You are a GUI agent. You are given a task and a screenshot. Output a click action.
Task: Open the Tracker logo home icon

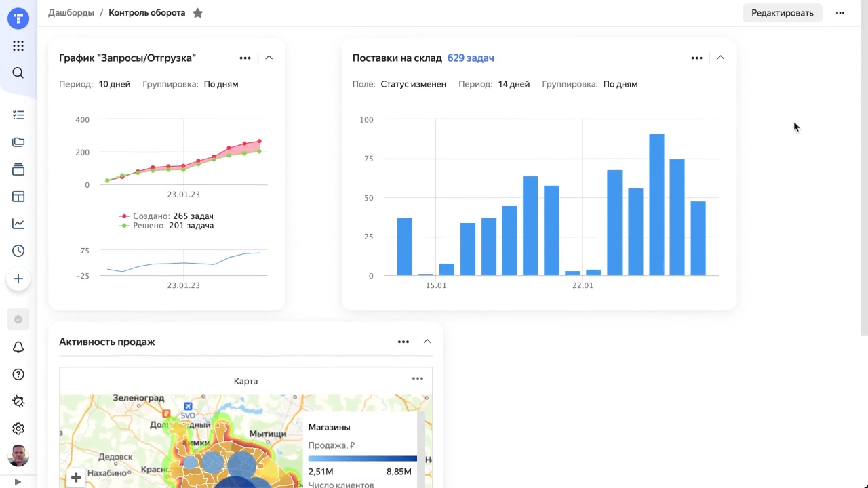(18, 18)
